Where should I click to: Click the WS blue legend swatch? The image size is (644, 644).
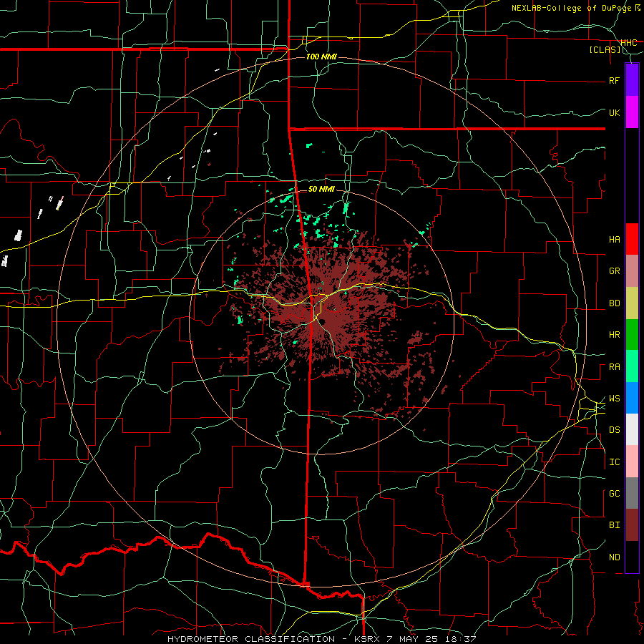point(632,398)
